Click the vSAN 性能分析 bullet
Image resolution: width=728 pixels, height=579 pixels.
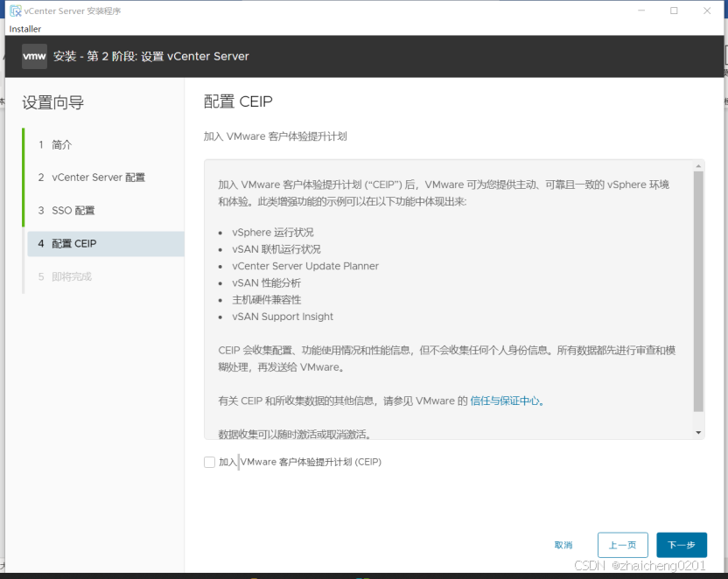267,283
